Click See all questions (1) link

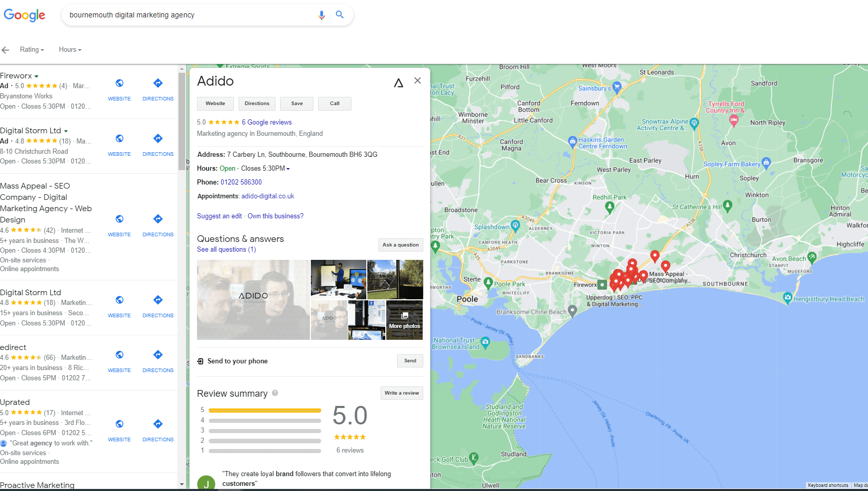[226, 250]
